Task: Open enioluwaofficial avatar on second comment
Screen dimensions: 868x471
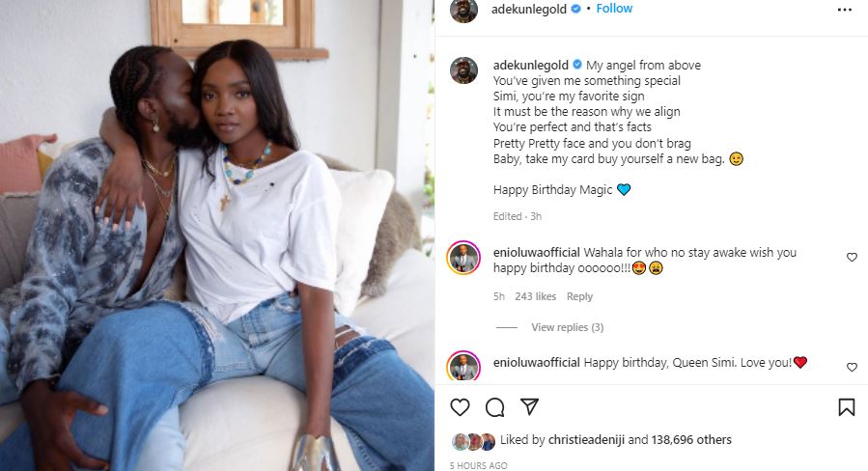Action: click(x=463, y=367)
